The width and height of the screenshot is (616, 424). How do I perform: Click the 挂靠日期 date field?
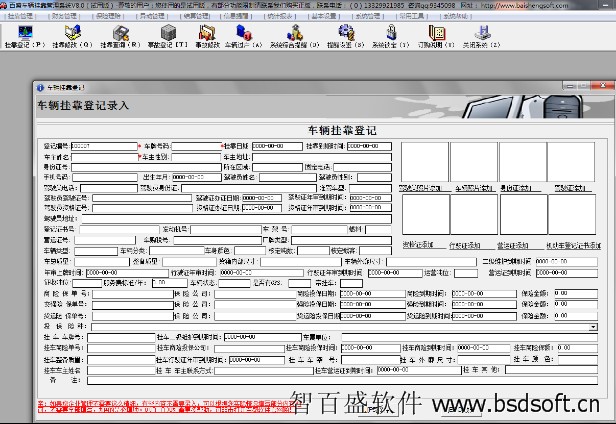277,146
